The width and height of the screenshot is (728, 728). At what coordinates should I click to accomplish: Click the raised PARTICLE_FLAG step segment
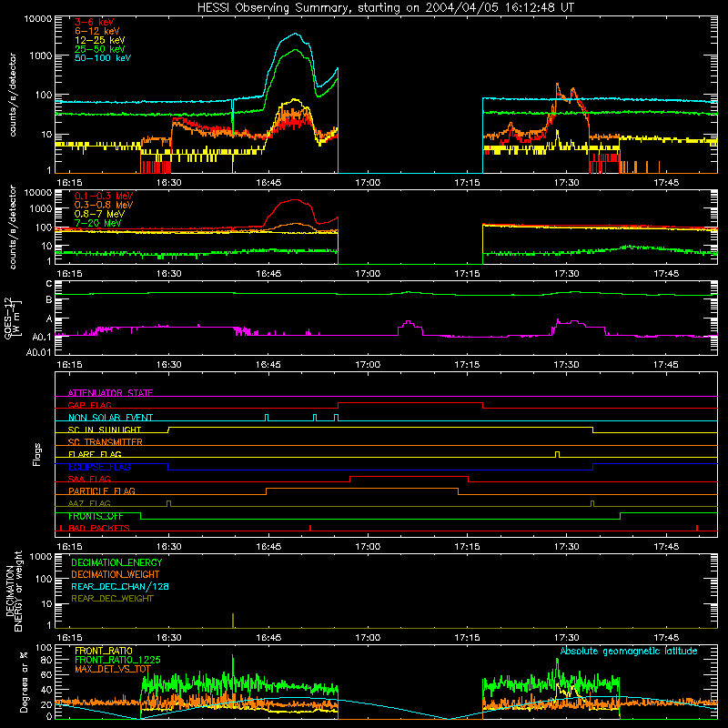click(x=362, y=489)
